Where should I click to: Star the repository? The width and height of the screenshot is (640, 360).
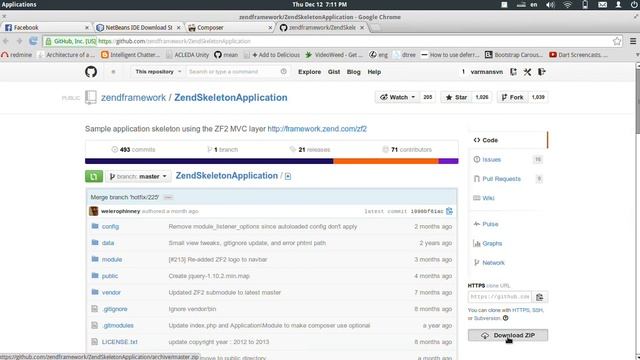456,97
